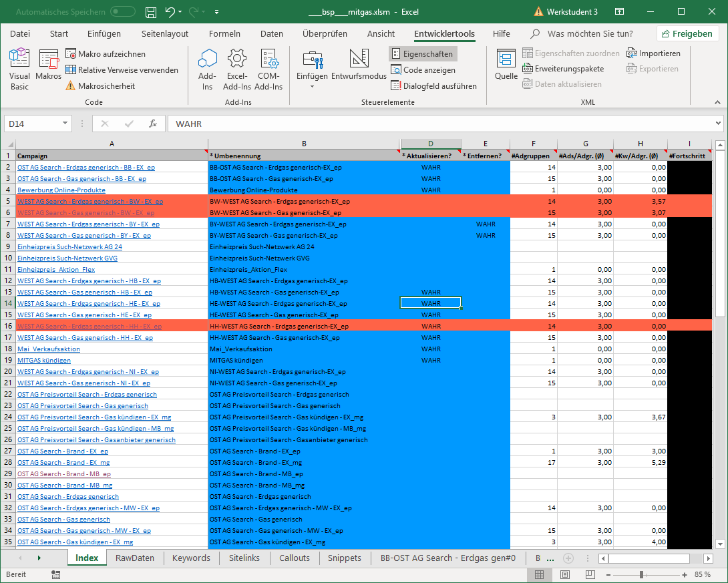The width and height of the screenshot is (728, 583).
Task: Click the formula bar input field
Action: click(x=441, y=124)
